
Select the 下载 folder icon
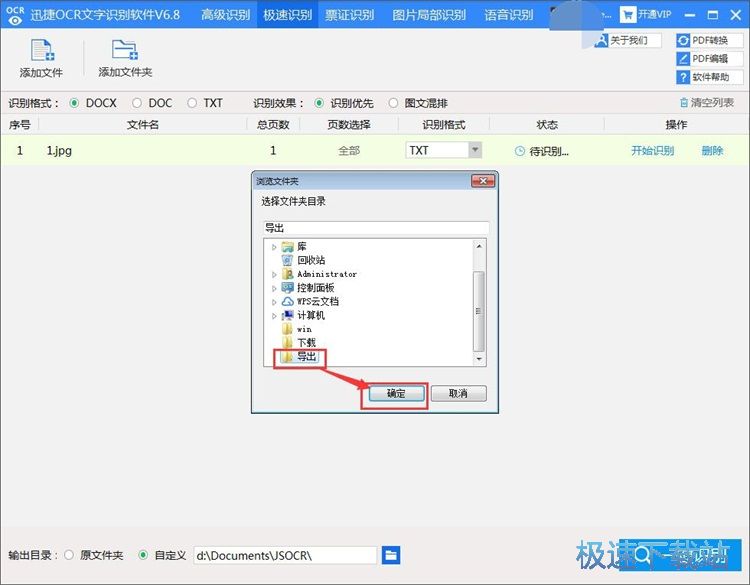287,342
